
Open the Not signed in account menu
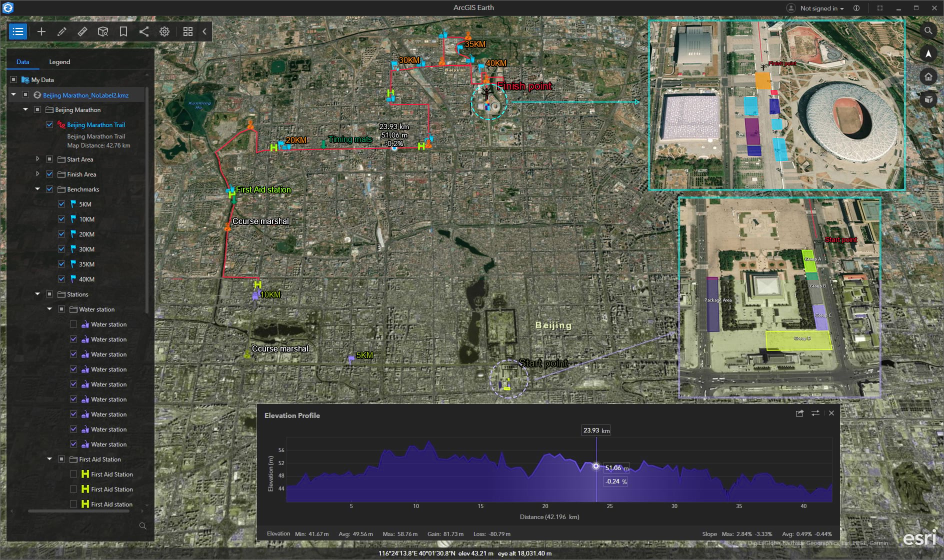tap(818, 8)
